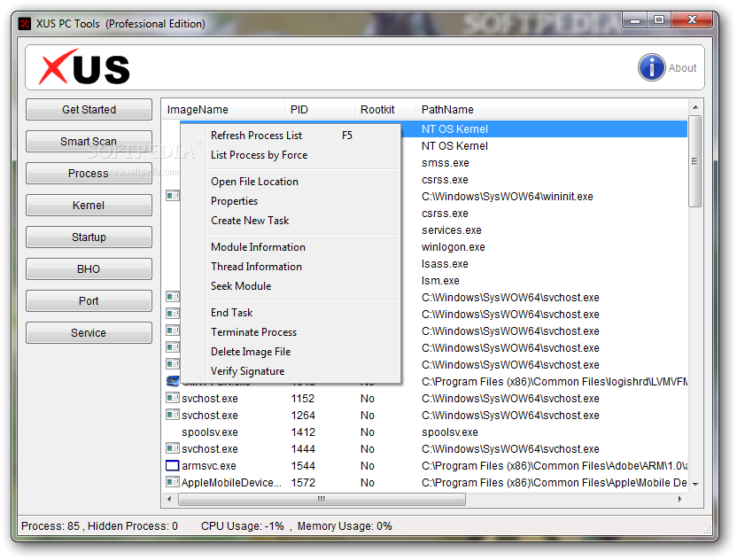Click the horizontal scrollbar left arrow
This screenshot has width=737, height=560.
pyautogui.click(x=170, y=499)
